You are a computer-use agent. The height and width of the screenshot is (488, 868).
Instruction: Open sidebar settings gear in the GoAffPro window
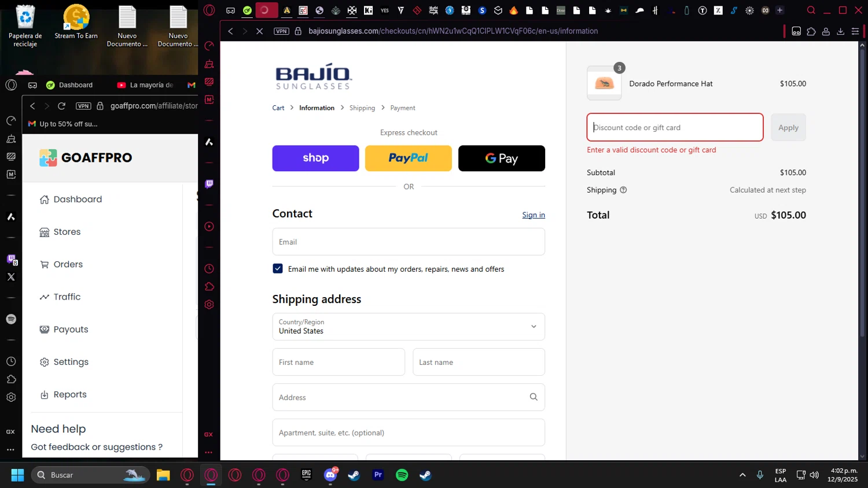tap(11, 397)
